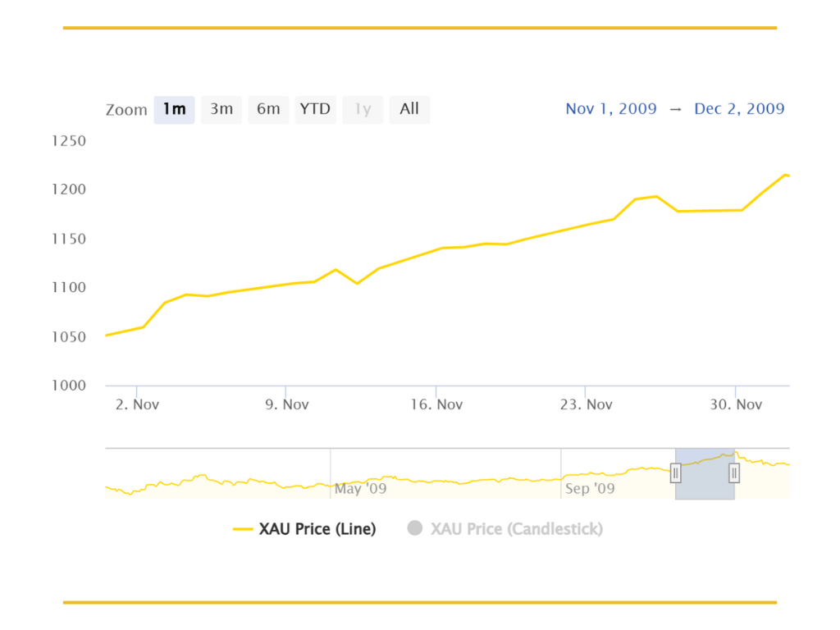Click the gray candlestick legend circle
This screenshot has height=630, width=840.
pyautogui.click(x=414, y=528)
